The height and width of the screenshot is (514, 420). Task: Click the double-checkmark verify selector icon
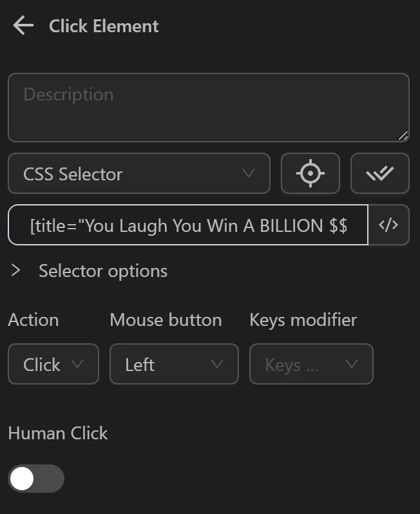pos(379,174)
